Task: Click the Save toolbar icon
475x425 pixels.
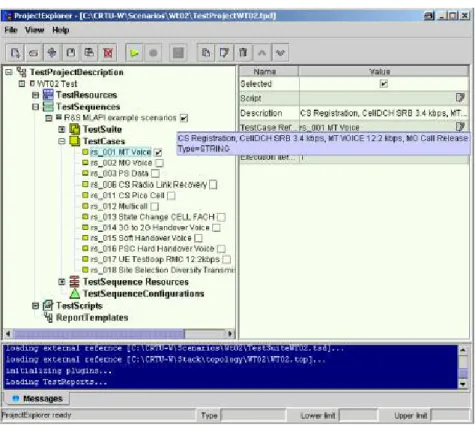Action: pyautogui.click(x=71, y=53)
